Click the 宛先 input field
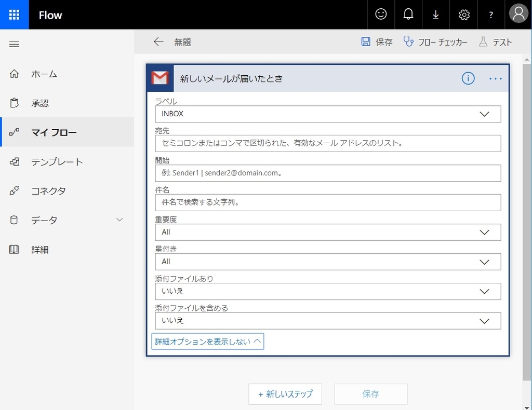This screenshot has width=532, height=410. [x=328, y=143]
